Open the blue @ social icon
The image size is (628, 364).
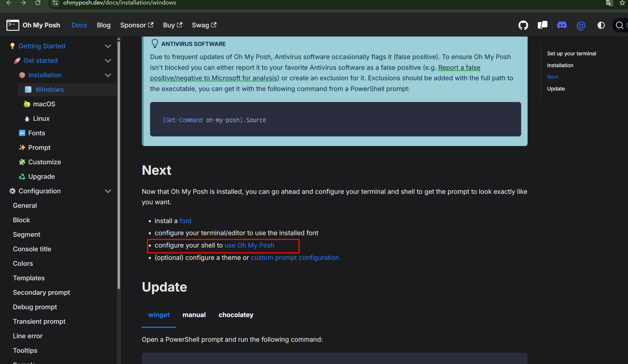coord(581,26)
